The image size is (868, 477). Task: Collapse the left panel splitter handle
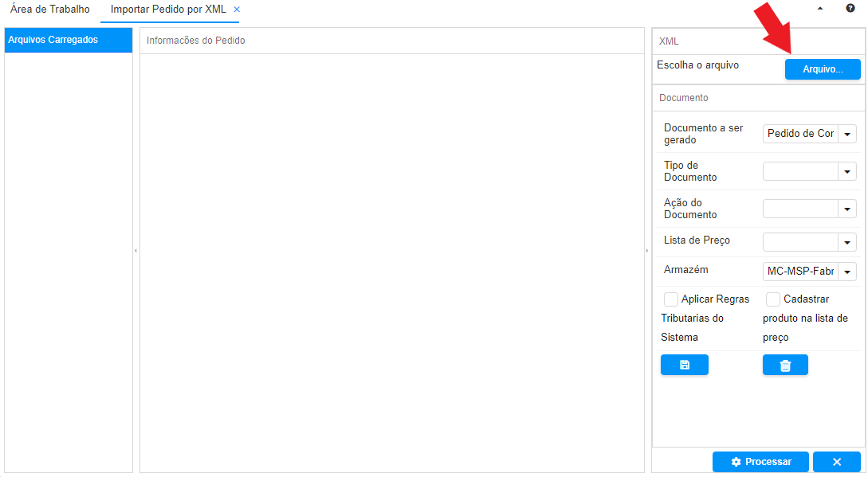click(x=136, y=251)
